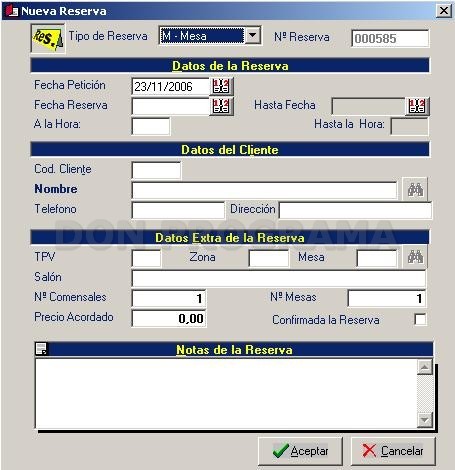Confirm reservation with Aceptar button
This screenshot has height=470, width=455.
tap(300, 451)
